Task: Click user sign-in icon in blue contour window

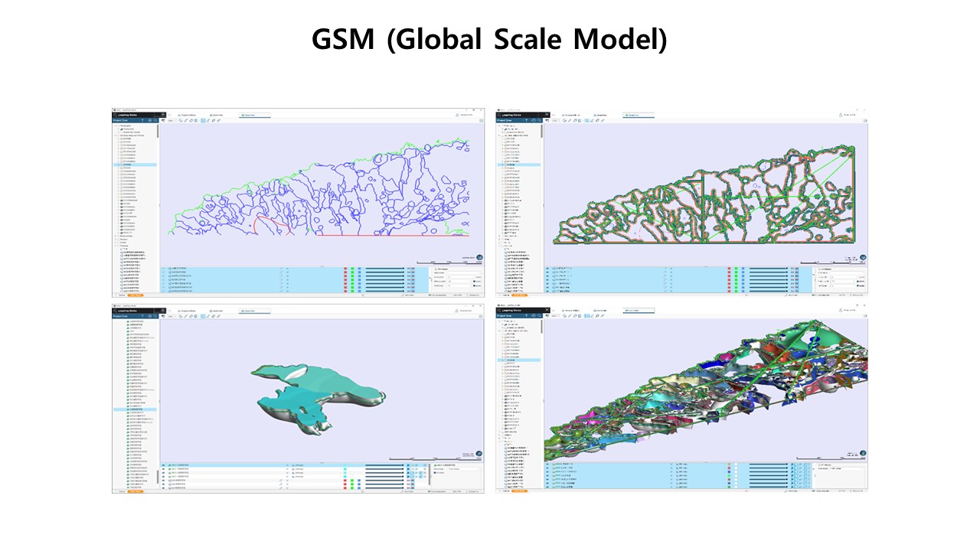Action: [x=457, y=115]
